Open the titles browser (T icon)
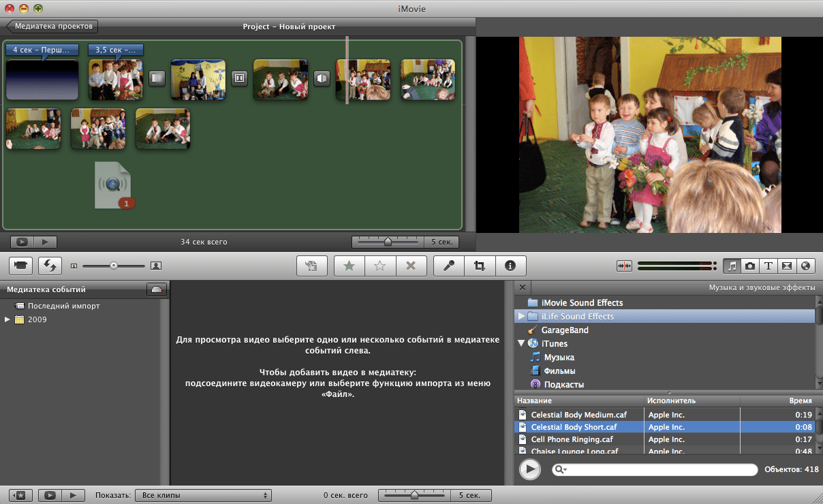 click(x=768, y=266)
